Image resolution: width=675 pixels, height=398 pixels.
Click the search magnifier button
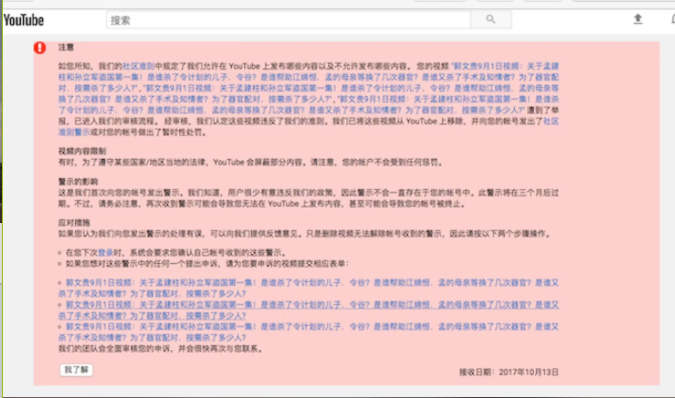(x=491, y=19)
